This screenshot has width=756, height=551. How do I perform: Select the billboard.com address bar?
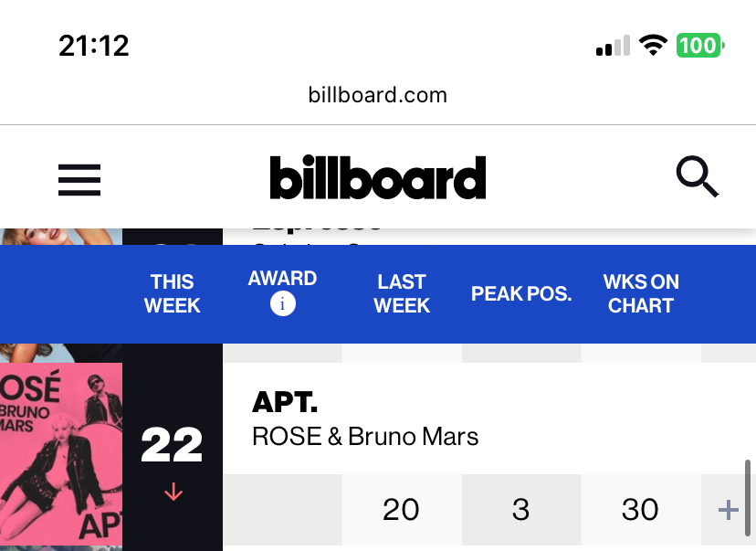click(377, 95)
